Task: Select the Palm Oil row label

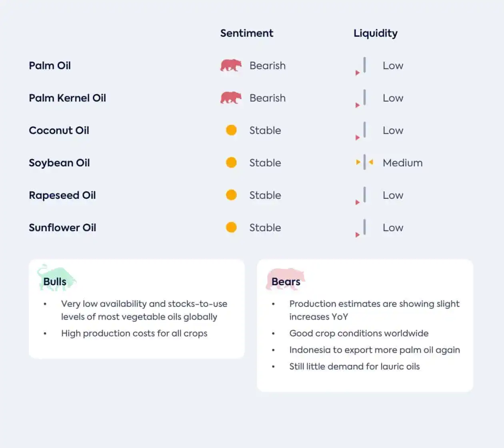Action: [x=50, y=66]
